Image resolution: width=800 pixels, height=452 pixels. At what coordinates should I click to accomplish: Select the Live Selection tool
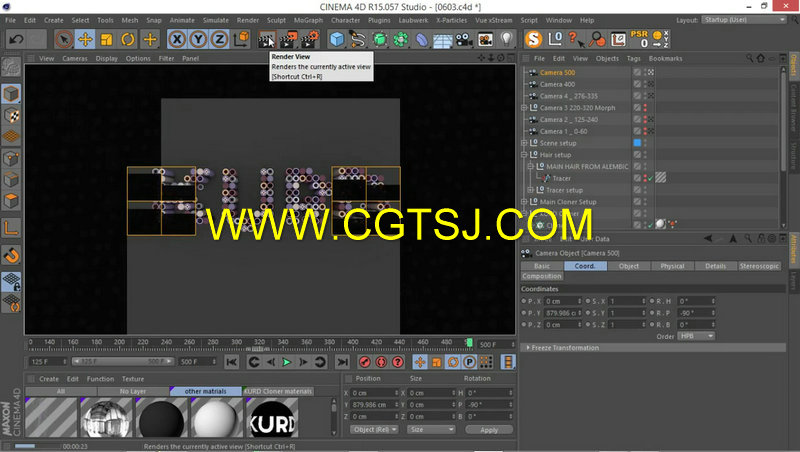click(64, 39)
